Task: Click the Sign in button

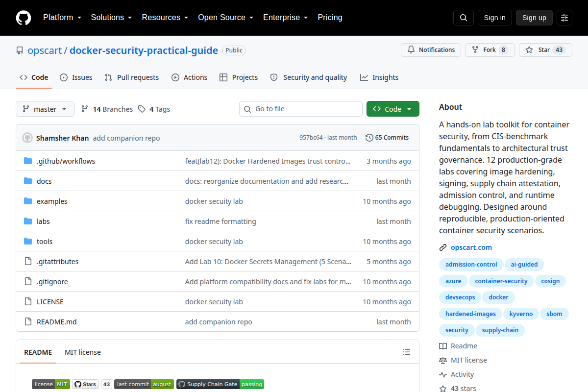Action: pyautogui.click(x=495, y=18)
